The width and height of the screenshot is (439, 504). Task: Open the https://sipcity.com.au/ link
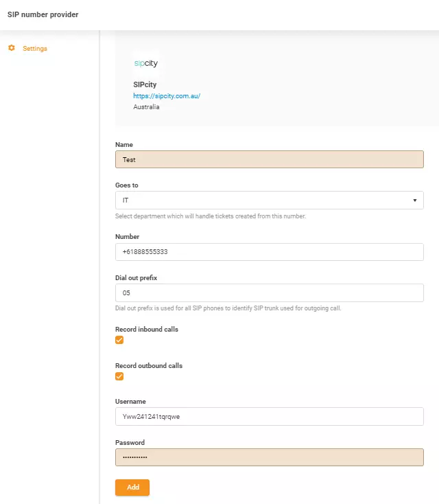[x=167, y=96]
